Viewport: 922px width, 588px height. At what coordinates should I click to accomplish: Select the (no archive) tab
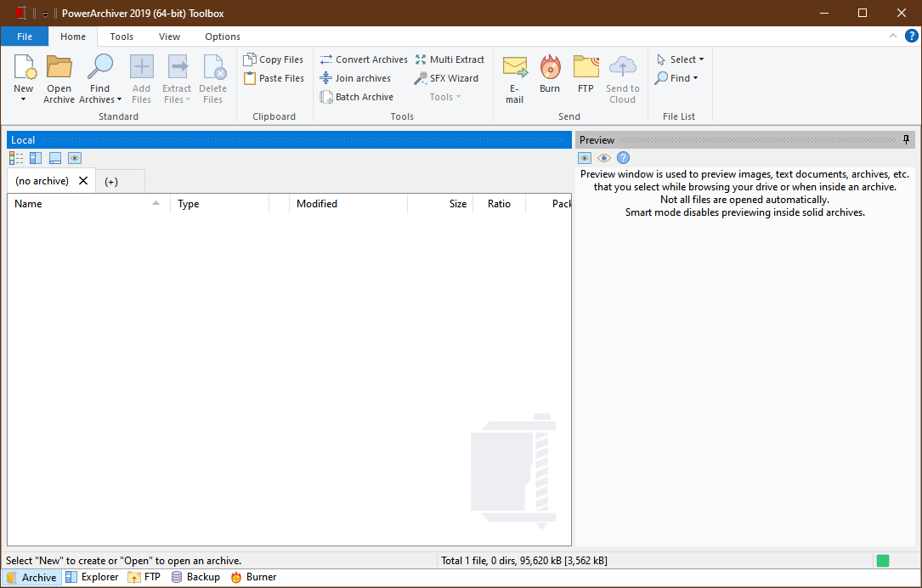tap(42, 181)
